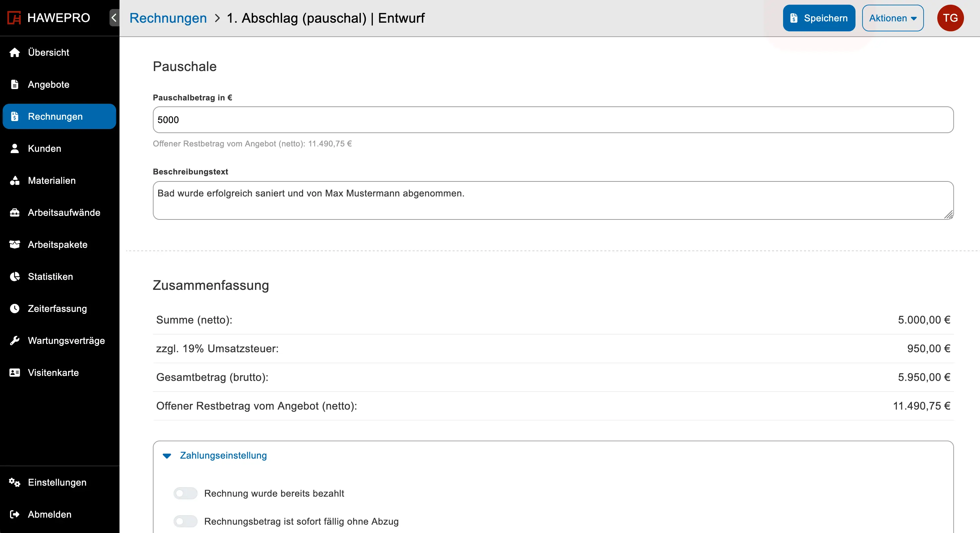
Task: Click the Angebote document icon
Action: pos(14,84)
